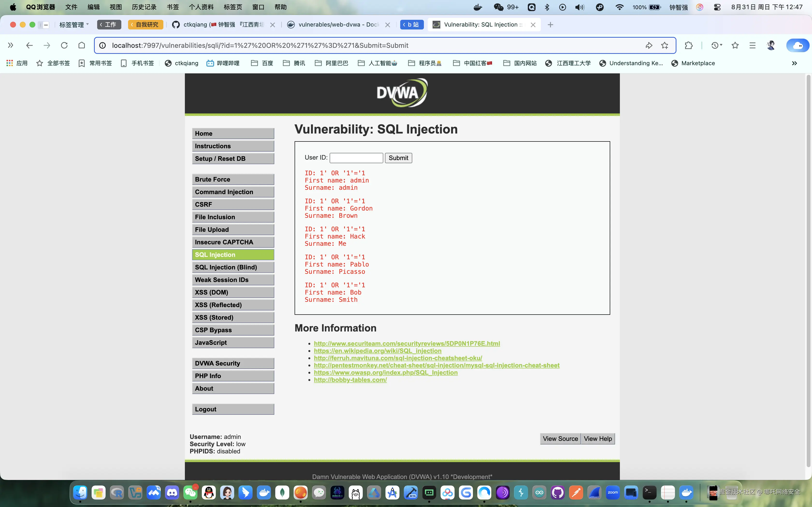Click the page vertical scrollbar
Viewport: 812px width, 507px height.
click(808, 268)
